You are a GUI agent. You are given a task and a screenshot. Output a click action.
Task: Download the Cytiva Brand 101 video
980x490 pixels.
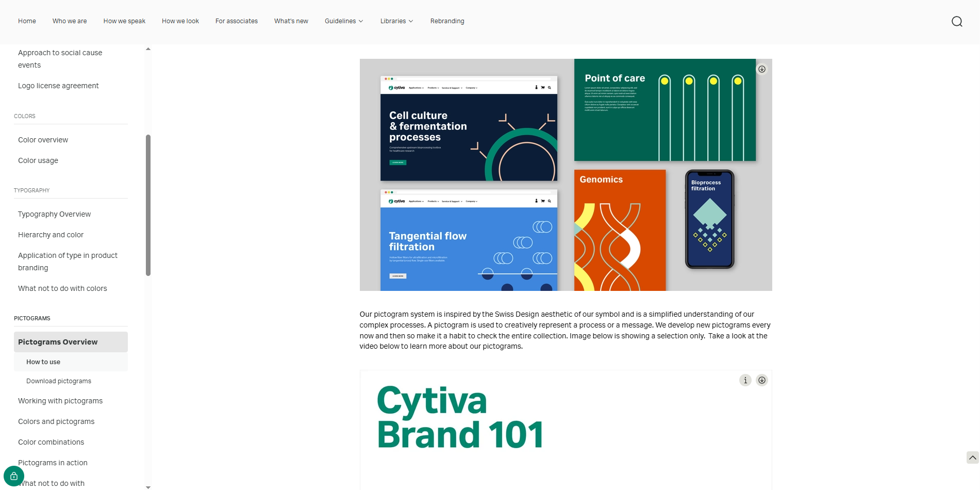click(761, 380)
